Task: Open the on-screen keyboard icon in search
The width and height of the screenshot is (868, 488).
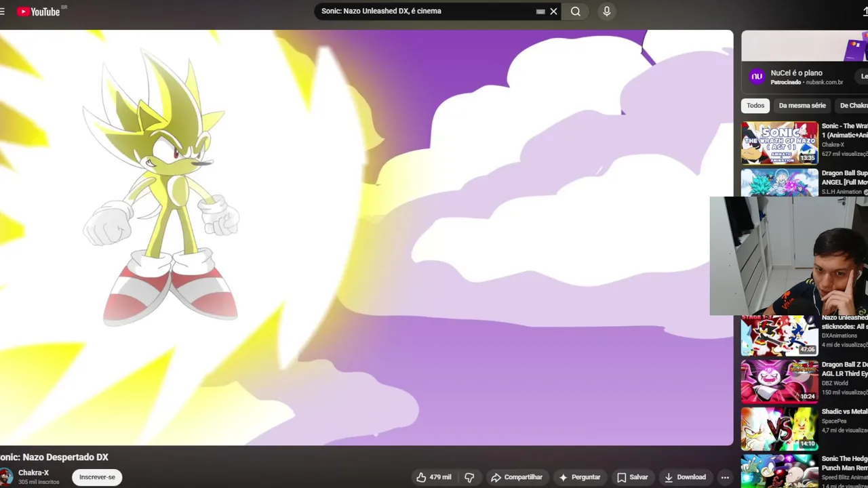Action: click(x=540, y=12)
